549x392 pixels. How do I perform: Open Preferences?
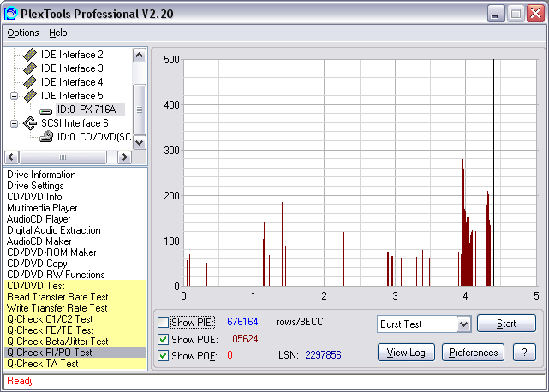[x=473, y=352]
